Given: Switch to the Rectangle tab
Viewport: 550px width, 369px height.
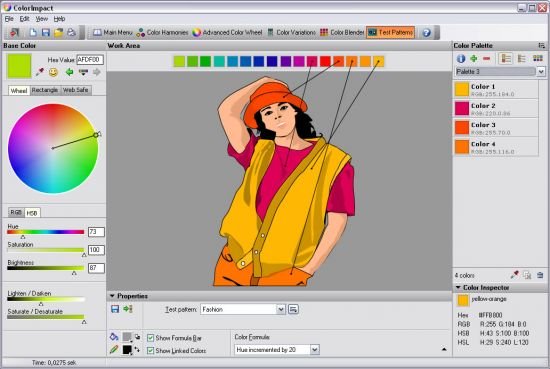Looking at the screenshot, I should coord(45,90).
